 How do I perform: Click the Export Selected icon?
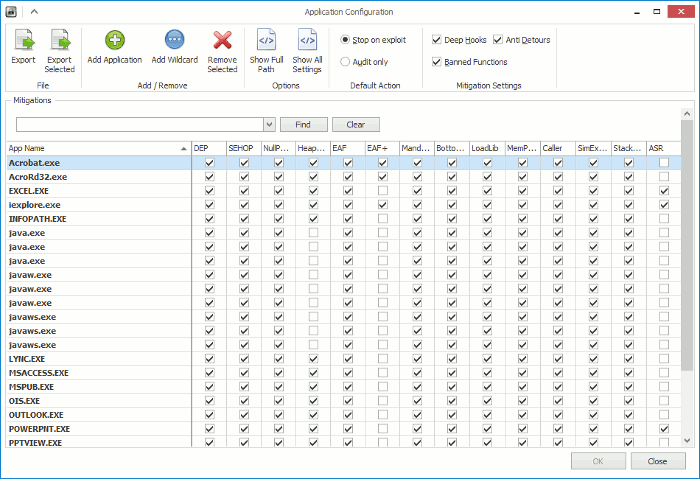(x=60, y=40)
